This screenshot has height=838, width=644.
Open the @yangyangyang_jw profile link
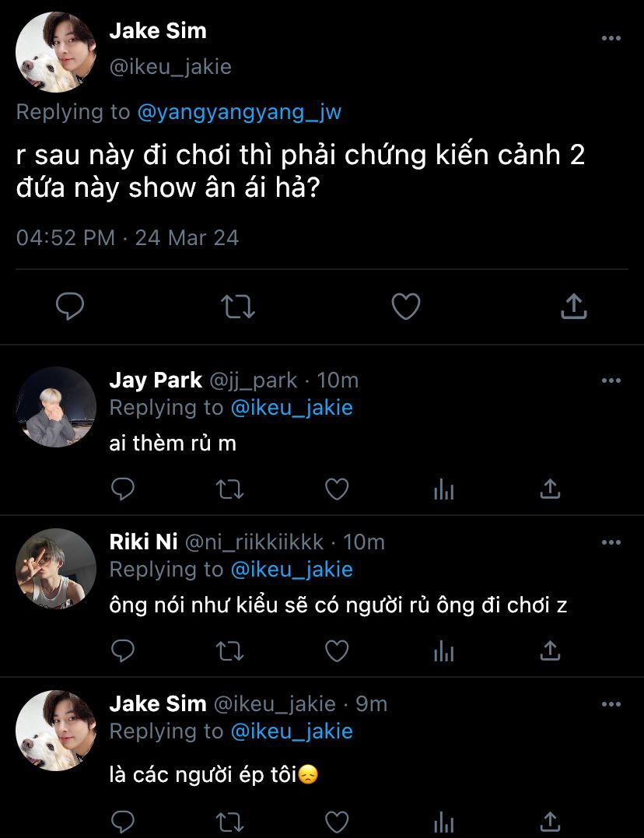click(x=239, y=112)
